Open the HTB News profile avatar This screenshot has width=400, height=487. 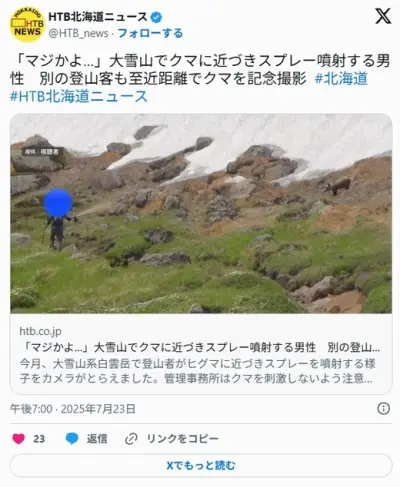point(27,25)
